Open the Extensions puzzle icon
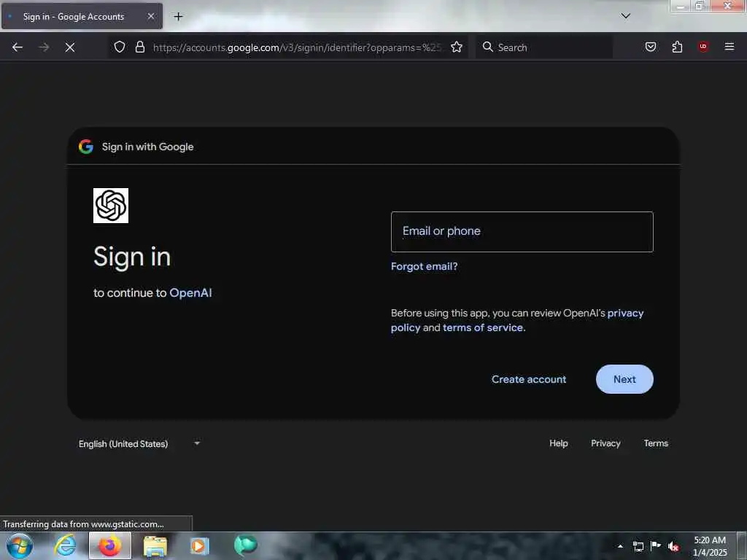This screenshot has height=560, width=747. [677, 47]
